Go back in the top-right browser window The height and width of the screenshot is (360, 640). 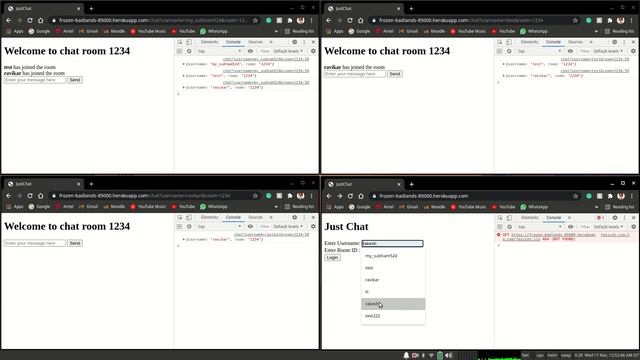(x=329, y=20)
